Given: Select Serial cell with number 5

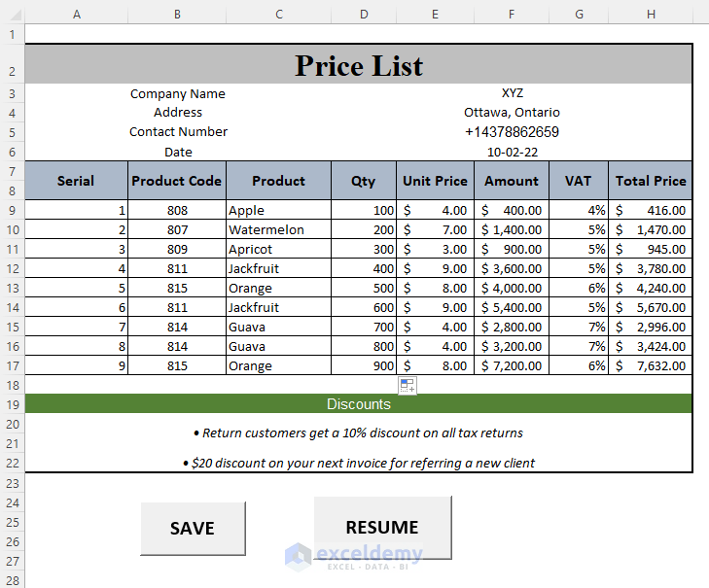Looking at the screenshot, I should point(77,288).
